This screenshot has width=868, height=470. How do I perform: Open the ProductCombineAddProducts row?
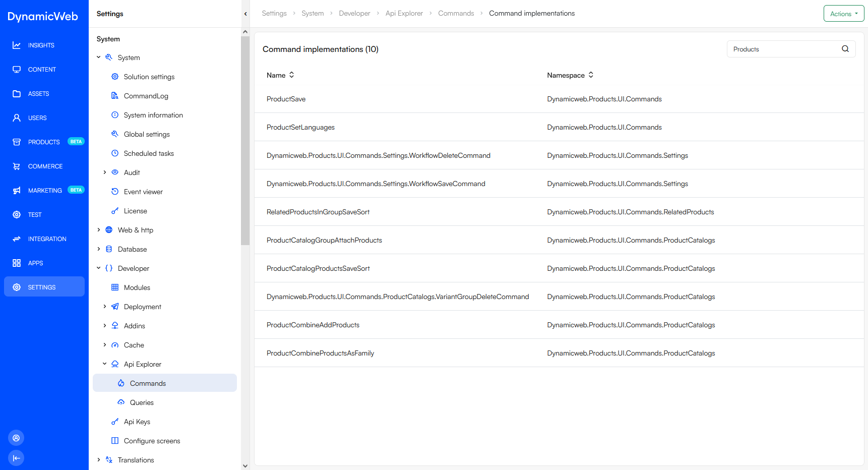(x=559, y=325)
